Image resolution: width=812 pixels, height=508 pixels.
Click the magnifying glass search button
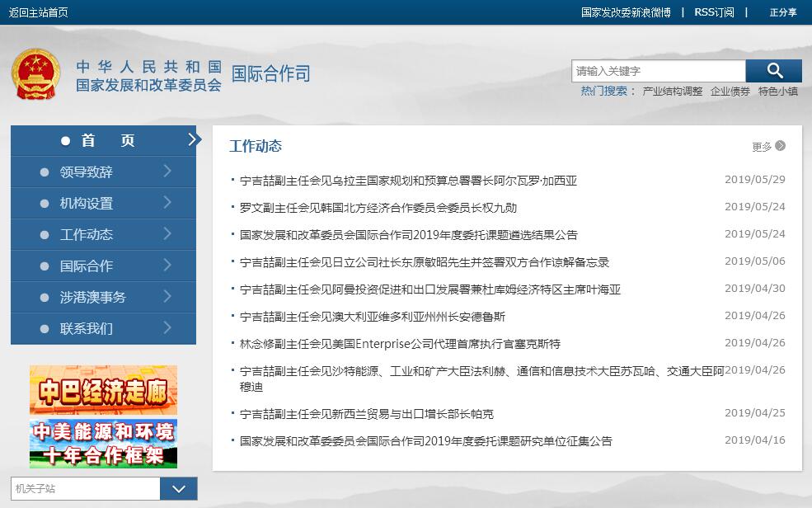coord(773,71)
